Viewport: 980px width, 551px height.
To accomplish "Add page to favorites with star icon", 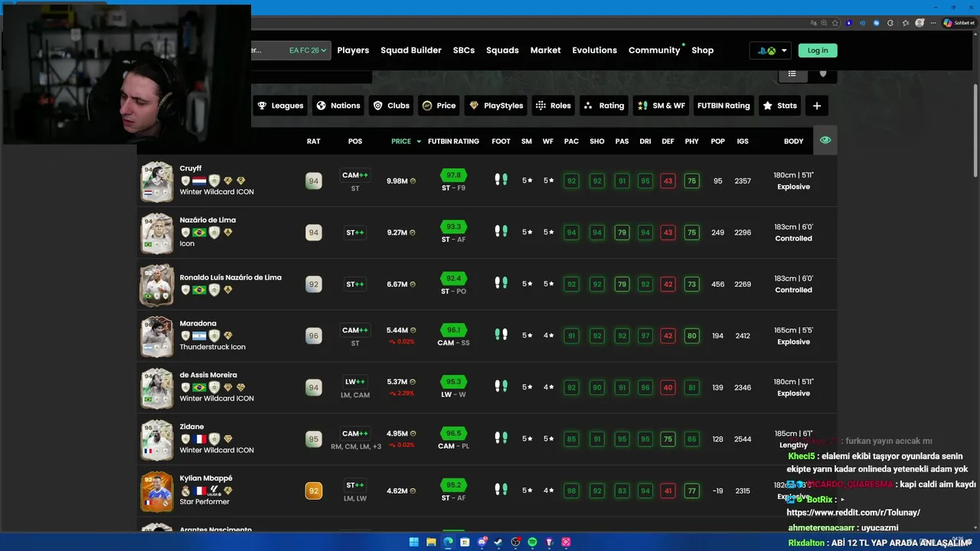I will 835,23.
